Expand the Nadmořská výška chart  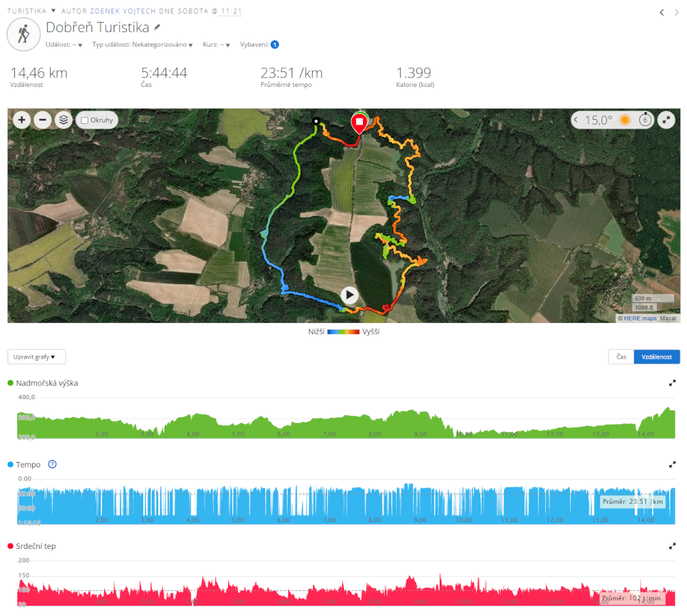[672, 383]
